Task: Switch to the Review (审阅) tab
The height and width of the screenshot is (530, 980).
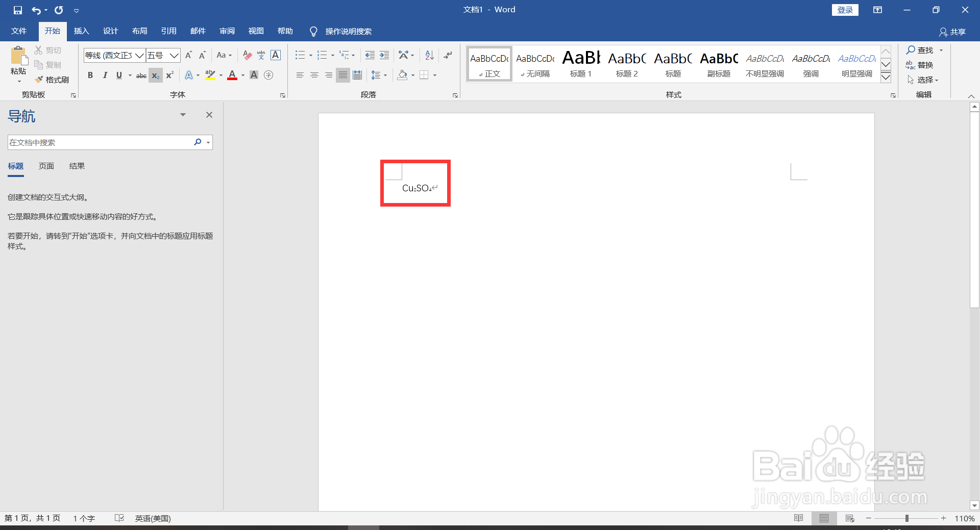Action: click(227, 31)
